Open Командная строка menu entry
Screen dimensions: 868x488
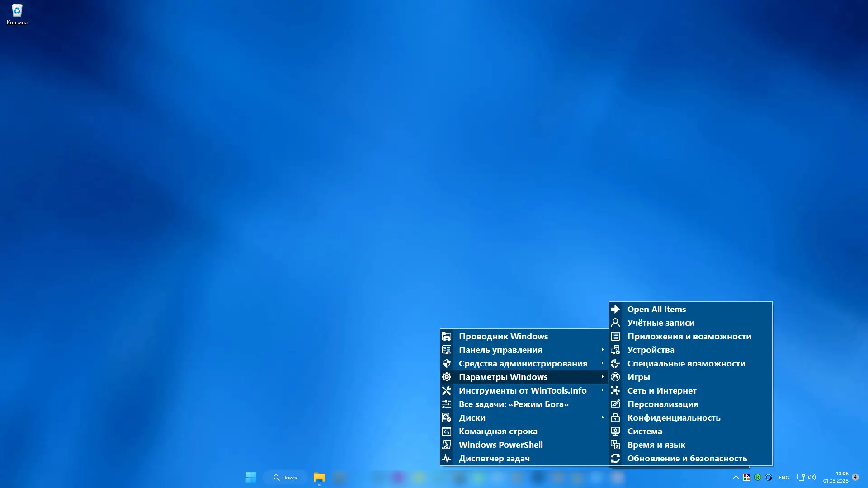point(498,431)
